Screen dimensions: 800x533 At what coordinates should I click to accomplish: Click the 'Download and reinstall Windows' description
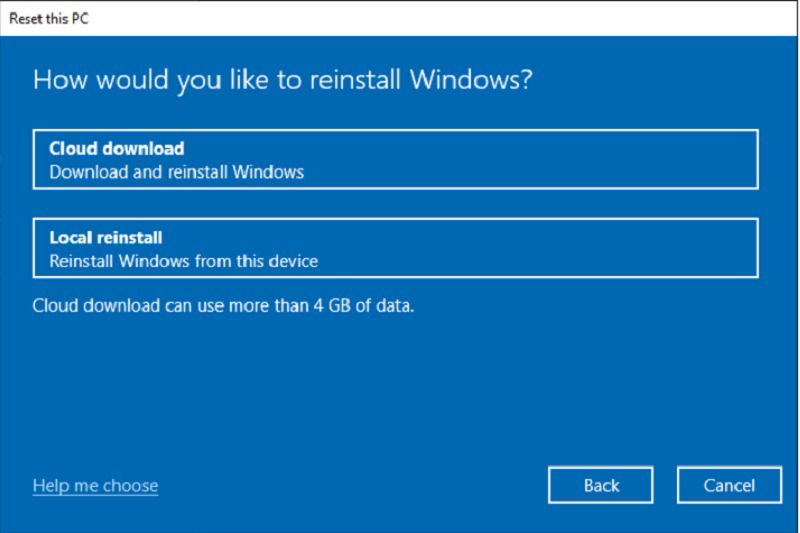(x=177, y=172)
